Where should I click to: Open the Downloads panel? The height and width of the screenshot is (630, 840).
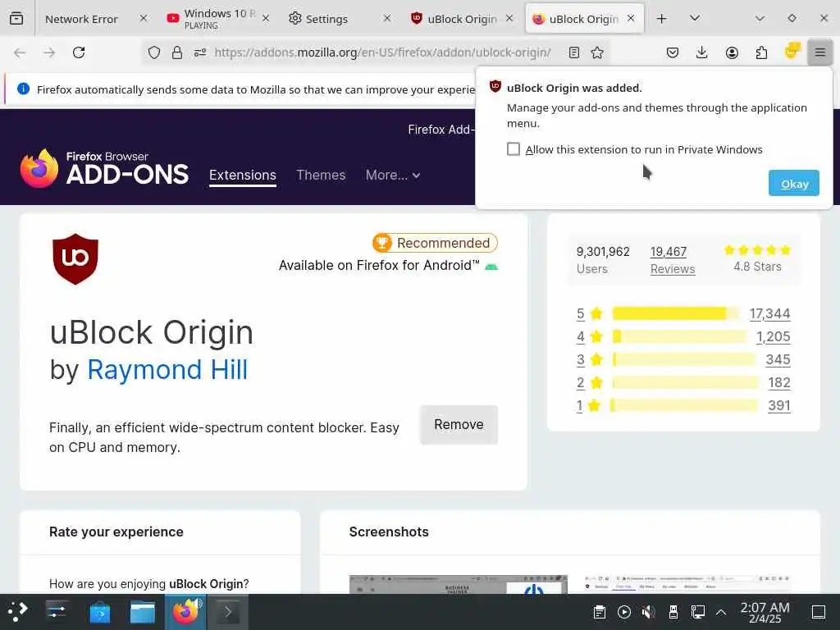pos(702,52)
